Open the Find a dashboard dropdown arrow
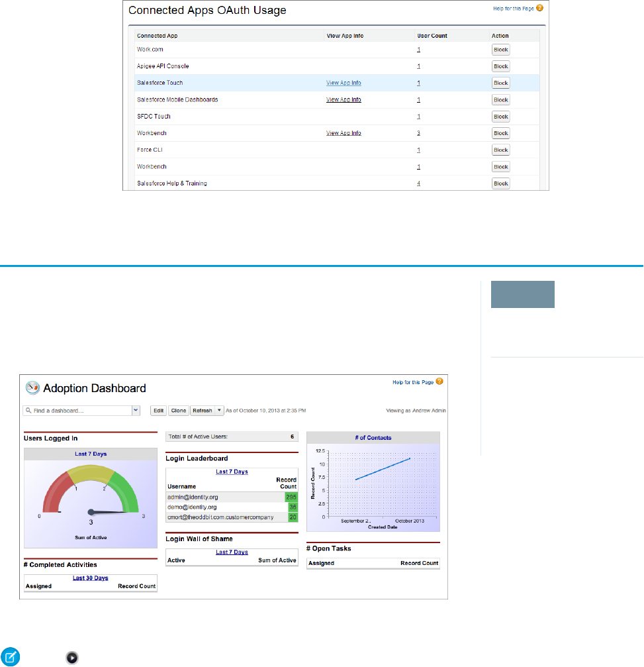The image size is (644, 667). coord(136,411)
